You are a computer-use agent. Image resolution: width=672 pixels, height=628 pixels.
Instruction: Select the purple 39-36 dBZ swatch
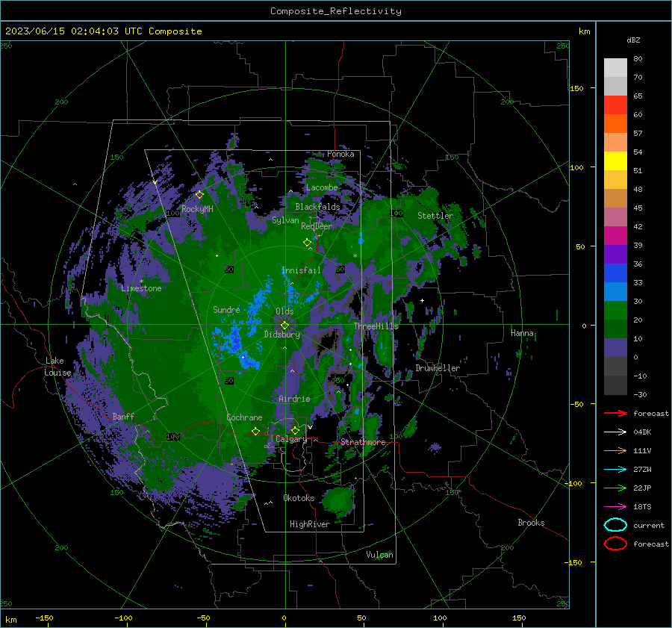click(x=615, y=255)
